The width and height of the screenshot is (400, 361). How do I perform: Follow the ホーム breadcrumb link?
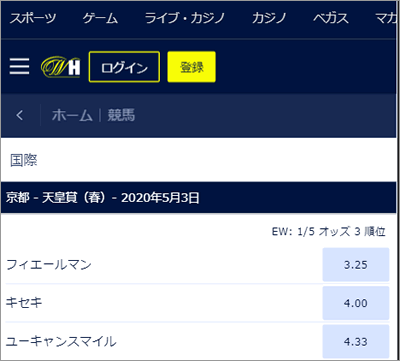coord(72,115)
